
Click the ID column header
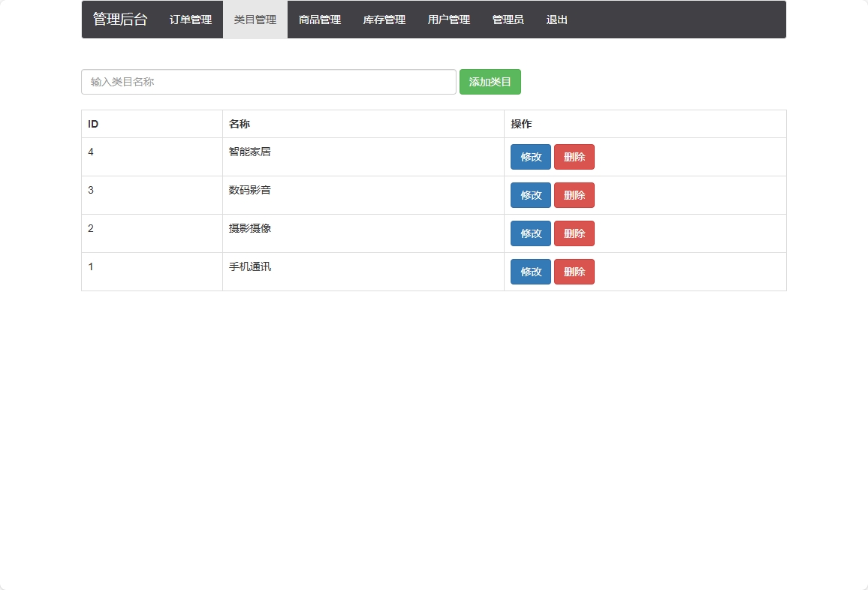(92, 124)
